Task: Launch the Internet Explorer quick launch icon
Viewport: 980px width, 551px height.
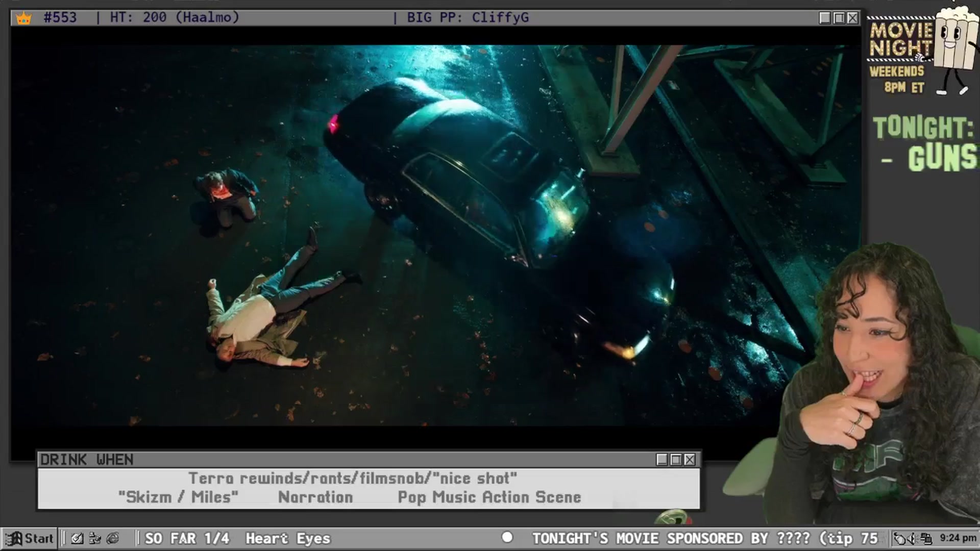Action: pyautogui.click(x=113, y=538)
